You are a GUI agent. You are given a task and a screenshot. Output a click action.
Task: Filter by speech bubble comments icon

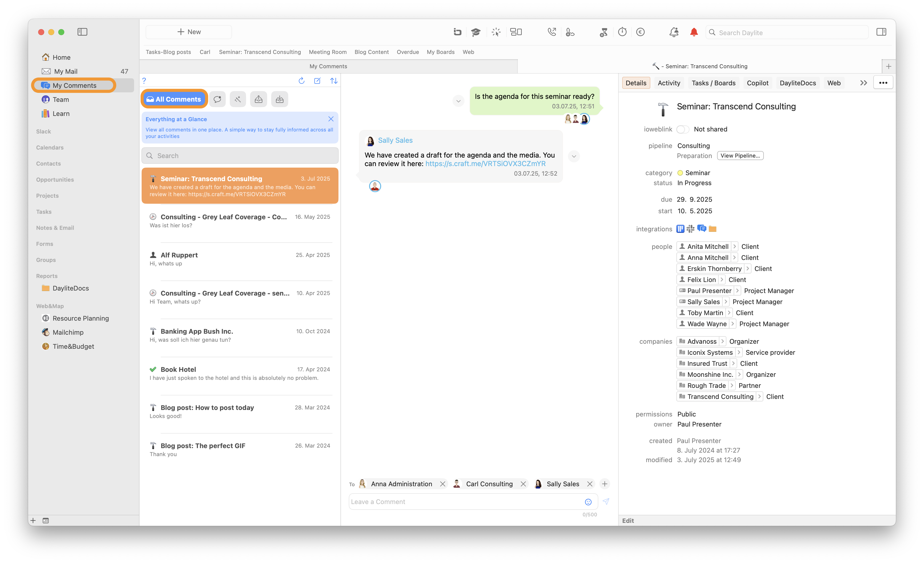point(217,99)
